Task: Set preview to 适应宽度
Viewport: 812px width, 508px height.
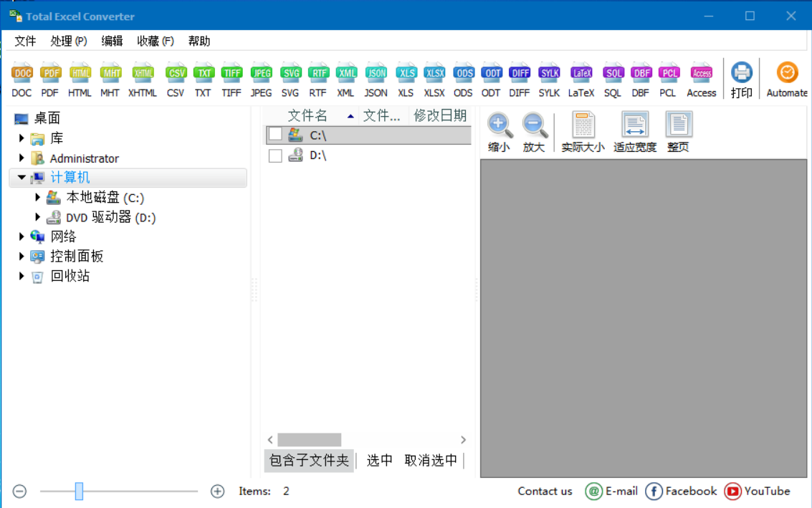Action: (x=635, y=133)
